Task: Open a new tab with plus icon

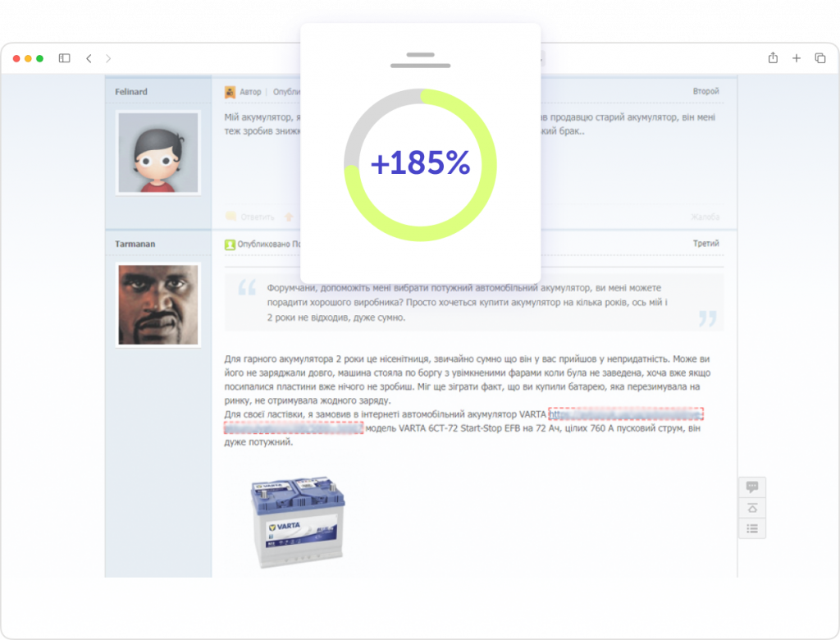Action: tap(796, 58)
